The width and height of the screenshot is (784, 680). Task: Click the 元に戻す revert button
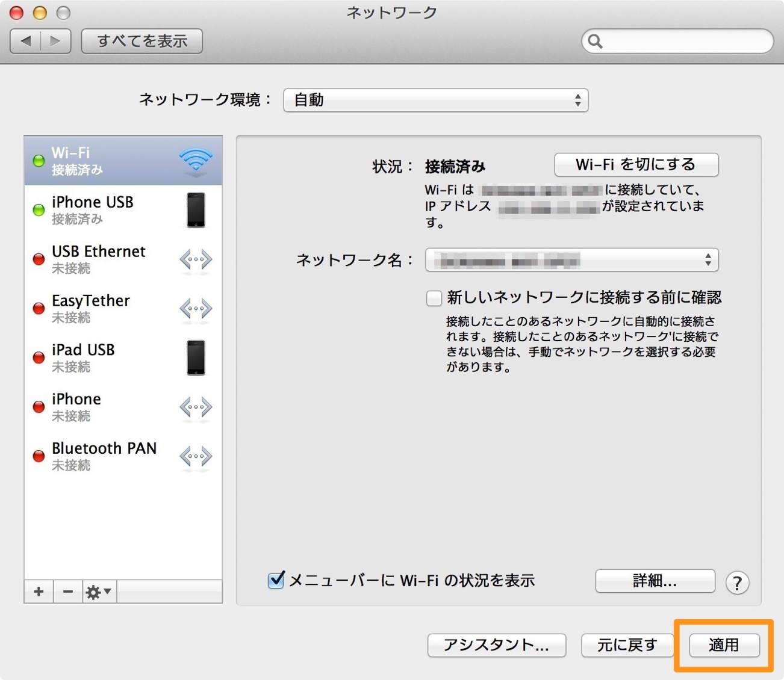(x=627, y=645)
